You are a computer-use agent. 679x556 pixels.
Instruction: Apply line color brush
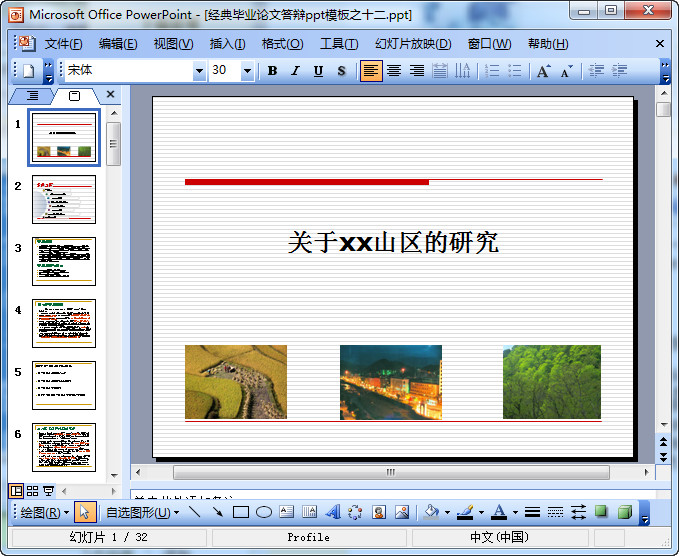coord(466,512)
